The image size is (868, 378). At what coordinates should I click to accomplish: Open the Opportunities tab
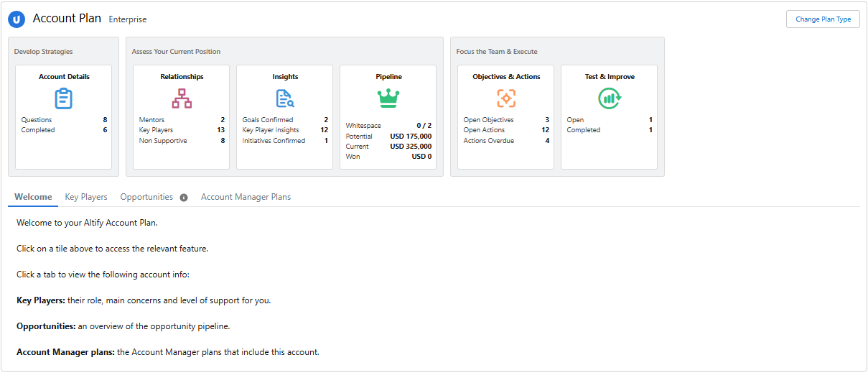[146, 197]
